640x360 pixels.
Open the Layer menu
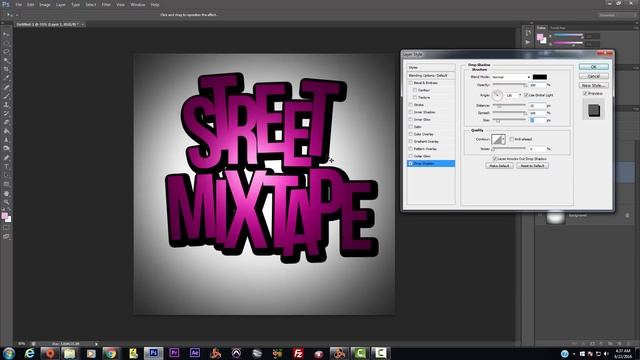coord(61,4)
